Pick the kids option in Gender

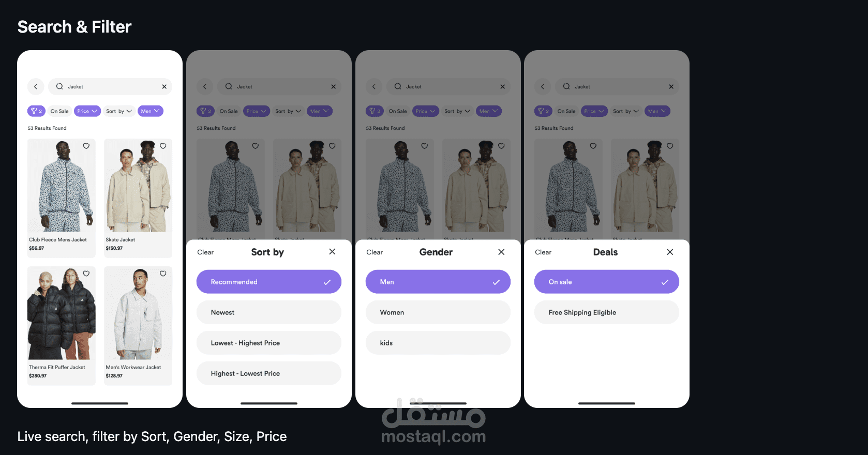[x=438, y=343]
